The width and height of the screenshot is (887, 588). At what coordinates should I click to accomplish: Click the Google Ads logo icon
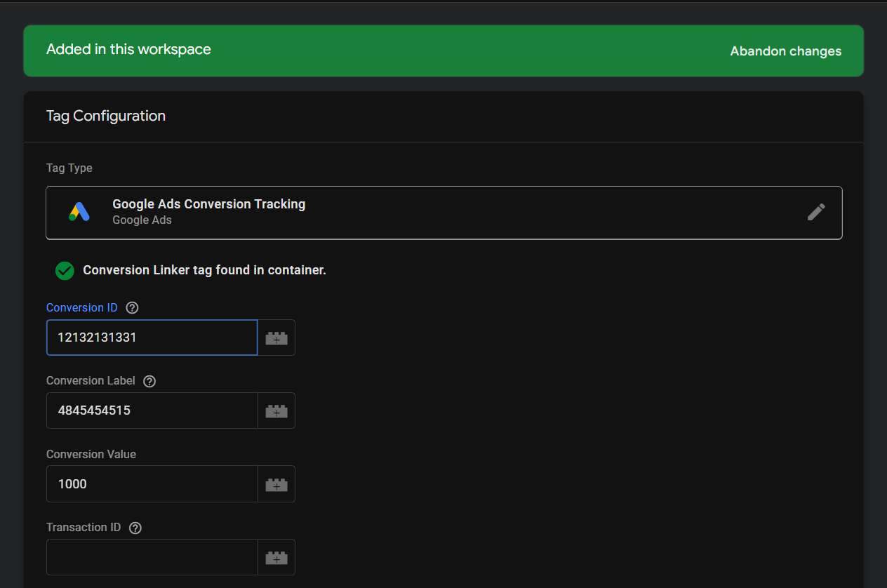click(x=79, y=212)
